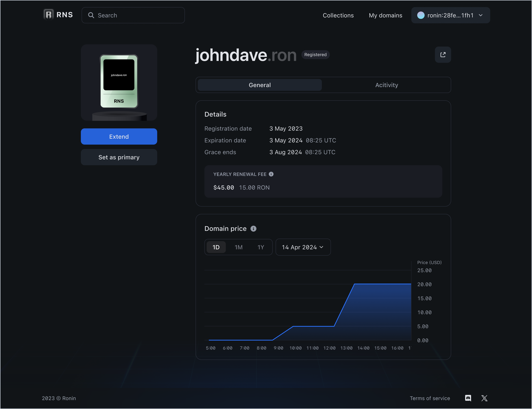This screenshot has height=409, width=532.
Task: Click the search icon in the search bar
Action: click(x=91, y=15)
